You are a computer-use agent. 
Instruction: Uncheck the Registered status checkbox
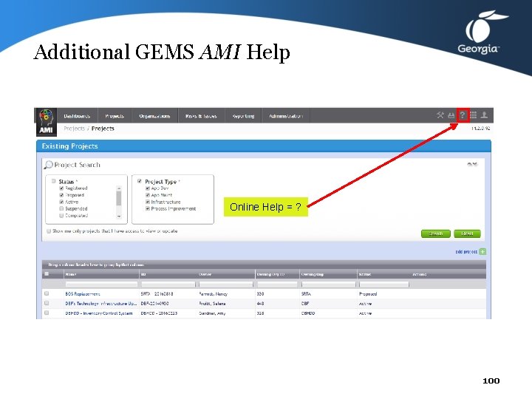click(61, 188)
